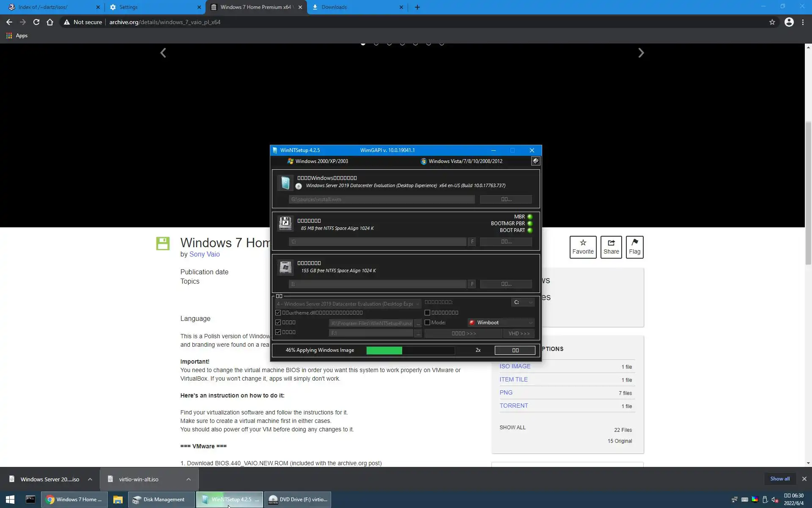The image size is (812, 508).
Task: Click the Applying Windows Image progress bar
Action: point(410,350)
